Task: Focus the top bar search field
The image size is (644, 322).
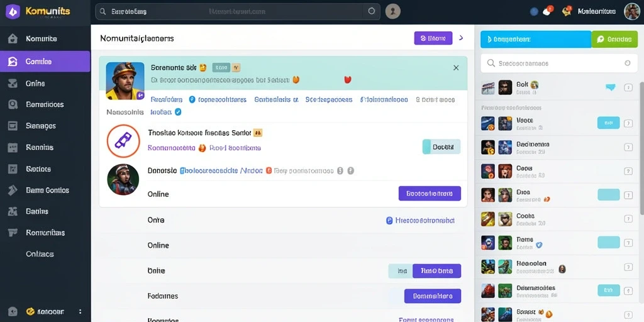Action: 237,11
